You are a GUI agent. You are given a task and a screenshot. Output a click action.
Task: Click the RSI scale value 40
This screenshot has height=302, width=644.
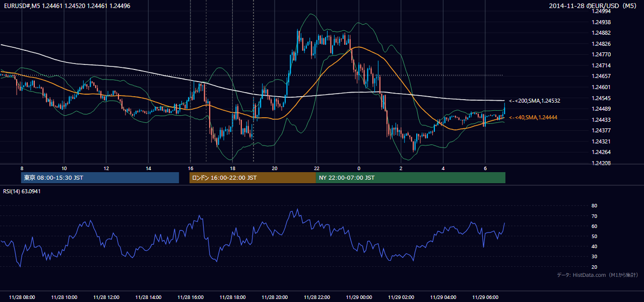tap(594, 246)
